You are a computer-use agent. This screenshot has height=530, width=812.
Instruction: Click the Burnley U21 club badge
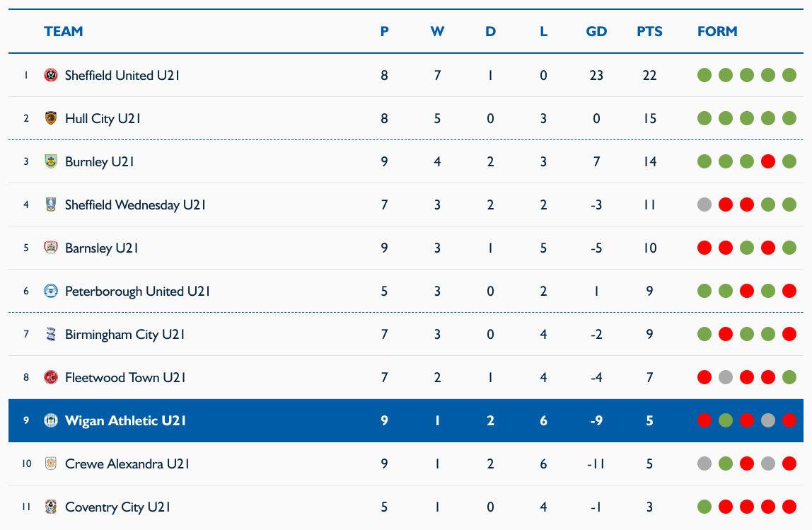pos(51,161)
